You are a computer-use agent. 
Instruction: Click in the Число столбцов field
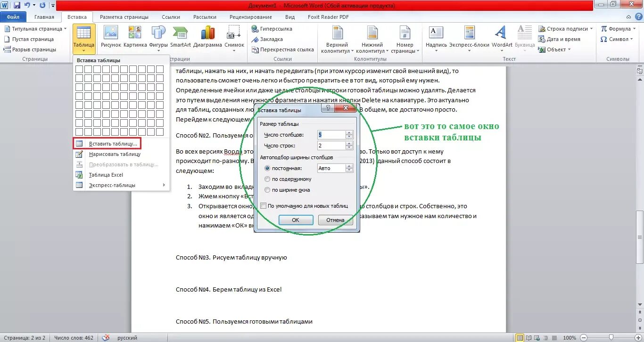click(x=331, y=134)
